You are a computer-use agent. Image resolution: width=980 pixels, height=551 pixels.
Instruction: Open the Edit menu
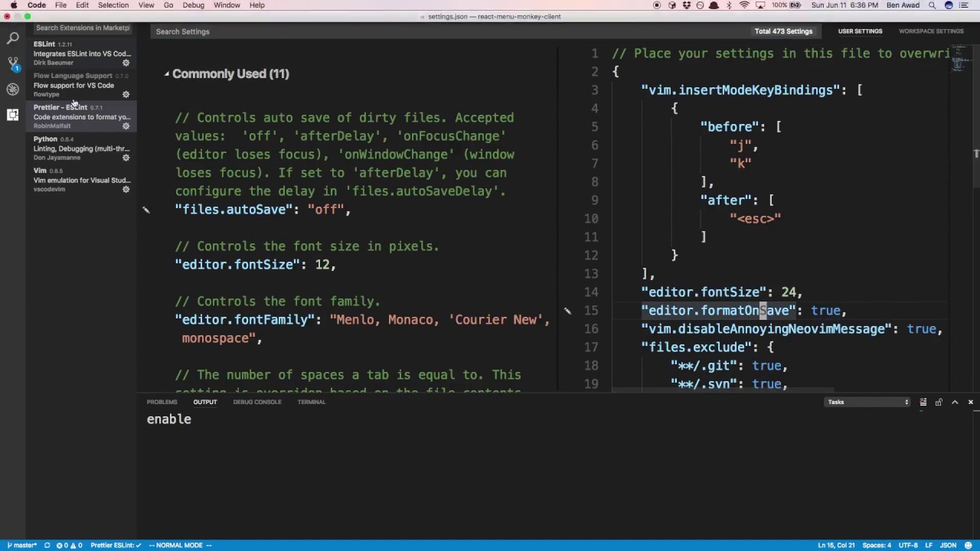(x=82, y=5)
